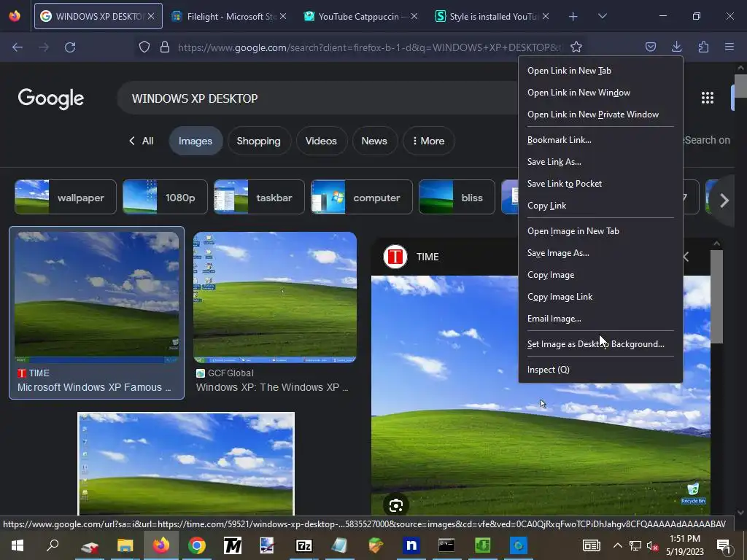Click the TIME logo in preview panel
747x560 pixels.
[395, 257]
